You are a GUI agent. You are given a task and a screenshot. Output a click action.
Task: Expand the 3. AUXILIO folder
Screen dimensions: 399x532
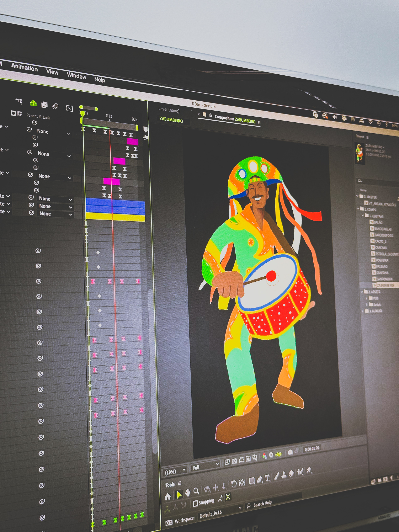click(x=362, y=311)
